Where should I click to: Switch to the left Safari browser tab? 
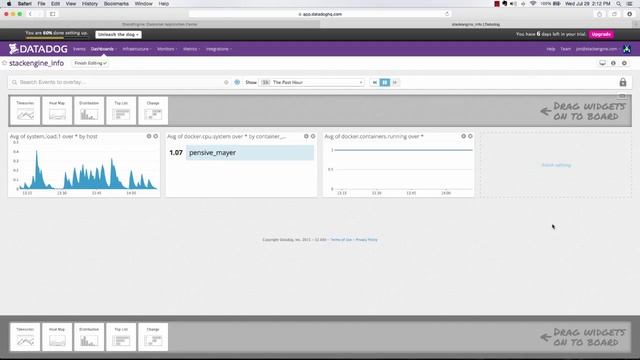point(160,24)
